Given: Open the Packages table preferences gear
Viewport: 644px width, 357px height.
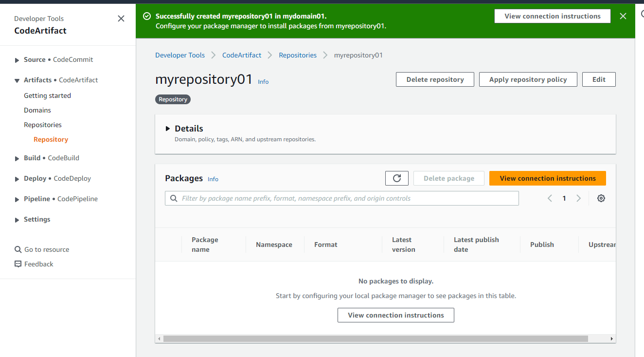Looking at the screenshot, I should [x=601, y=198].
